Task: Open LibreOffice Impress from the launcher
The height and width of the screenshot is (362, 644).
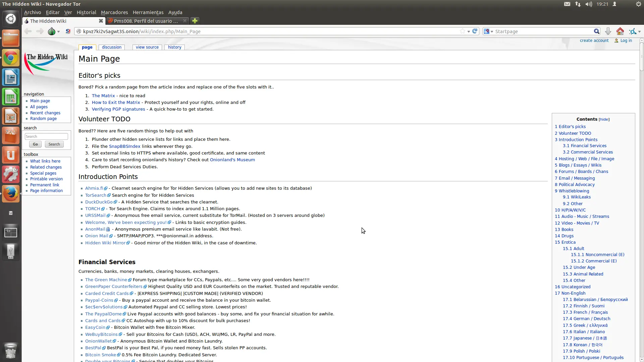Action: (x=11, y=116)
